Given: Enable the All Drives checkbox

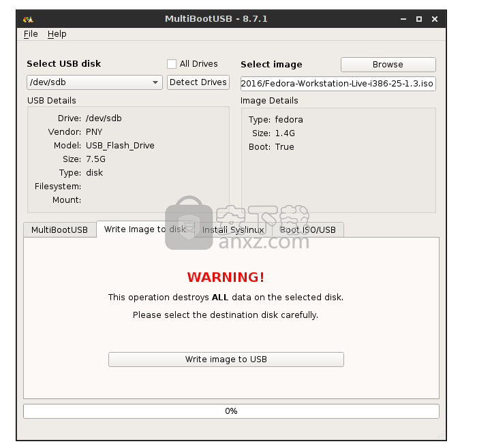Looking at the screenshot, I should click(172, 64).
